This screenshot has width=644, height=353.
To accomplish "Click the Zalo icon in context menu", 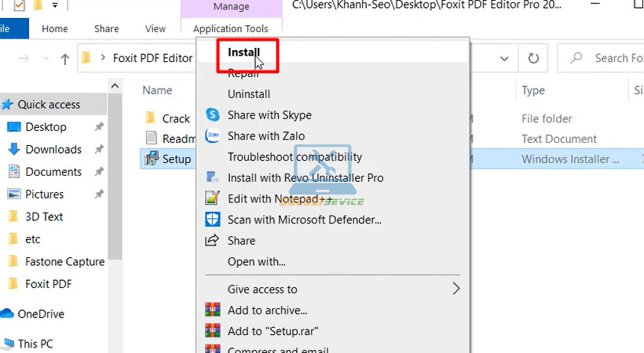I will point(212,136).
